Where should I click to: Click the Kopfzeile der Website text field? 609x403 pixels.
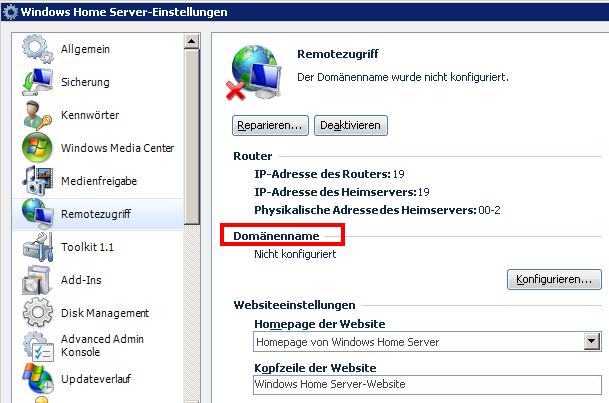point(427,385)
